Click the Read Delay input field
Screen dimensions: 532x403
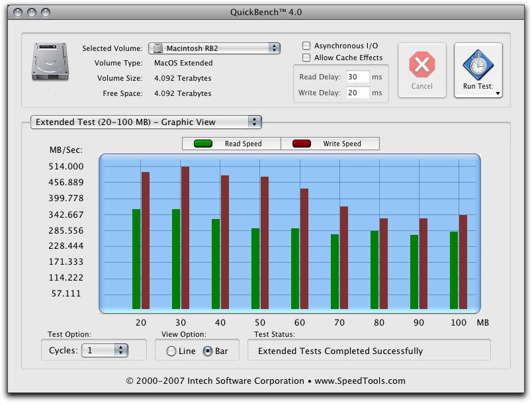coord(357,77)
